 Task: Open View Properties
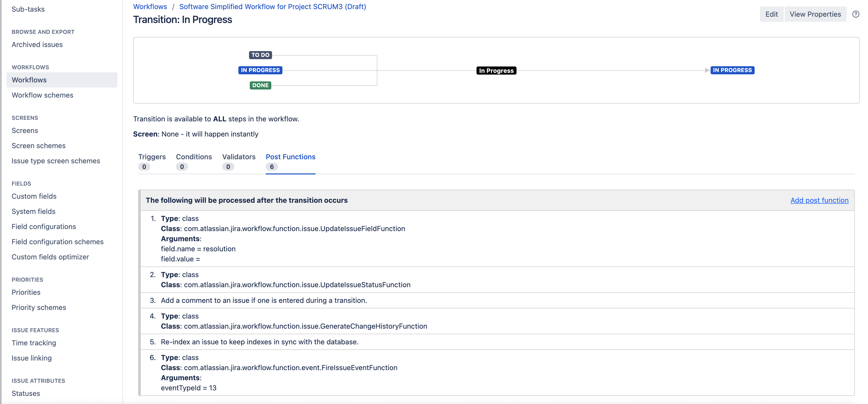point(815,14)
